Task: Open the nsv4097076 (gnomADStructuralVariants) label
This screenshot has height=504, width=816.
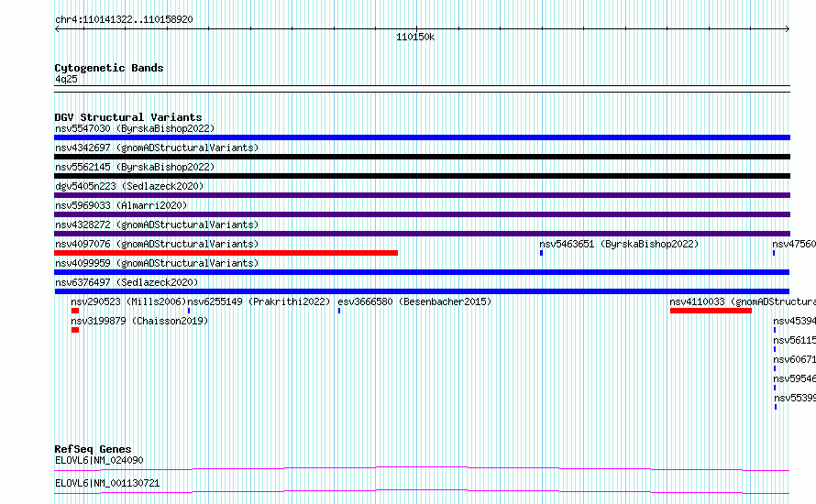Action: pyautogui.click(x=157, y=244)
